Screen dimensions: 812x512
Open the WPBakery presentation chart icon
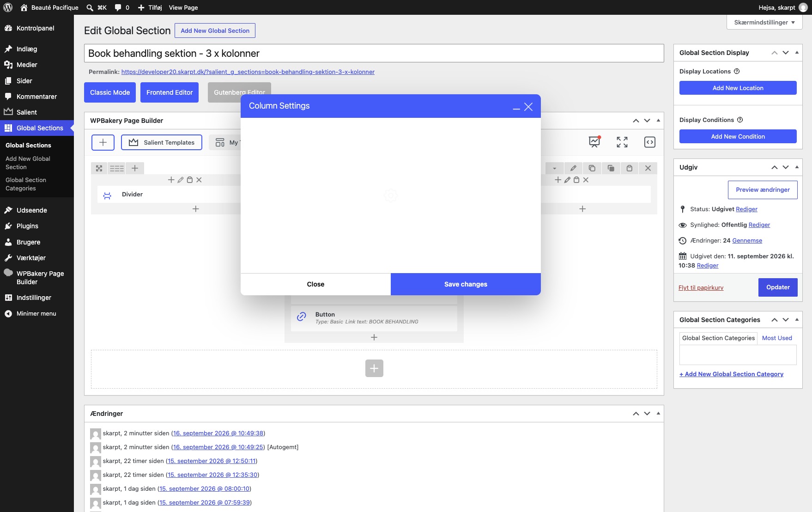click(594, 142)
